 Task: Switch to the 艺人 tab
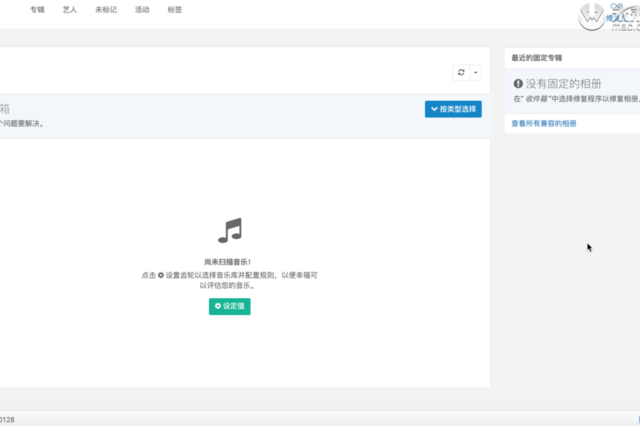[x=70, y=10]
